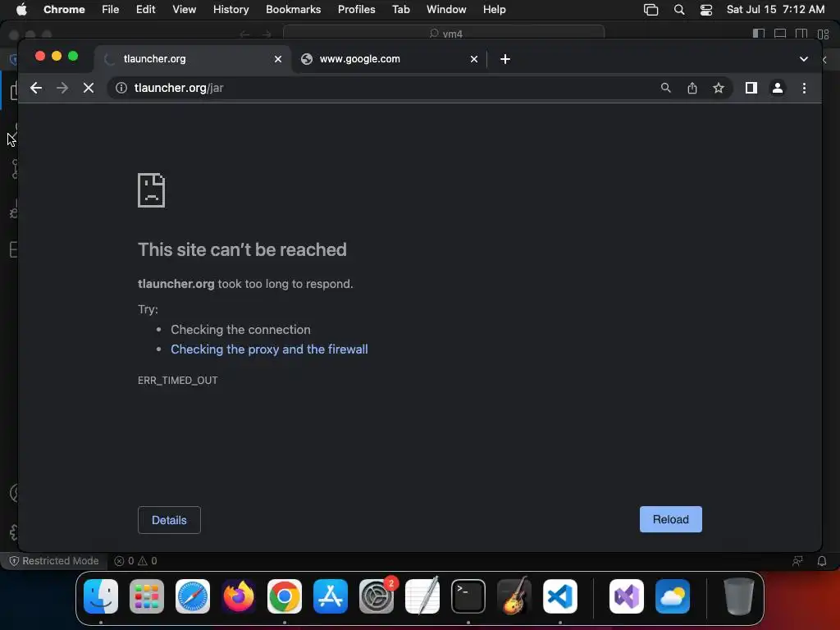Click Restricted Mode in VS Code status bar
The height and width of the screenshot is (630, 840).
[54, 561]
